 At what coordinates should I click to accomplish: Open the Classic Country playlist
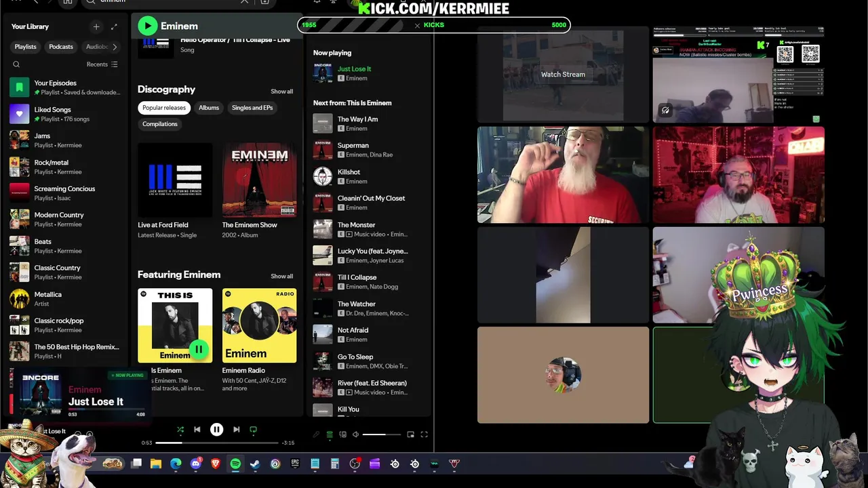click(x=65, y=272)
